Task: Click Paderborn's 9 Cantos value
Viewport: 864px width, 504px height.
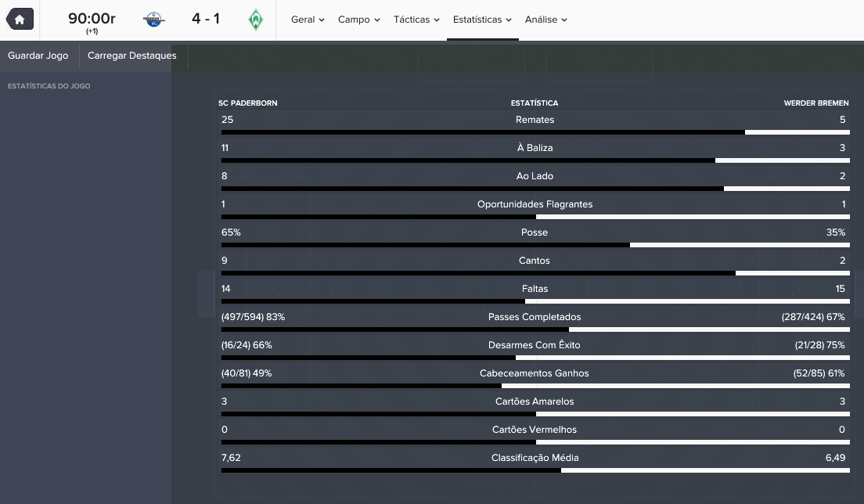Action: 225,260
